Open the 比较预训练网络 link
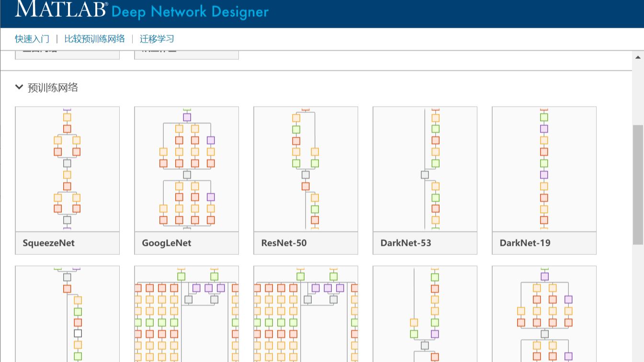Viewport: 644px width, 362px height. [x=94, y=39]
